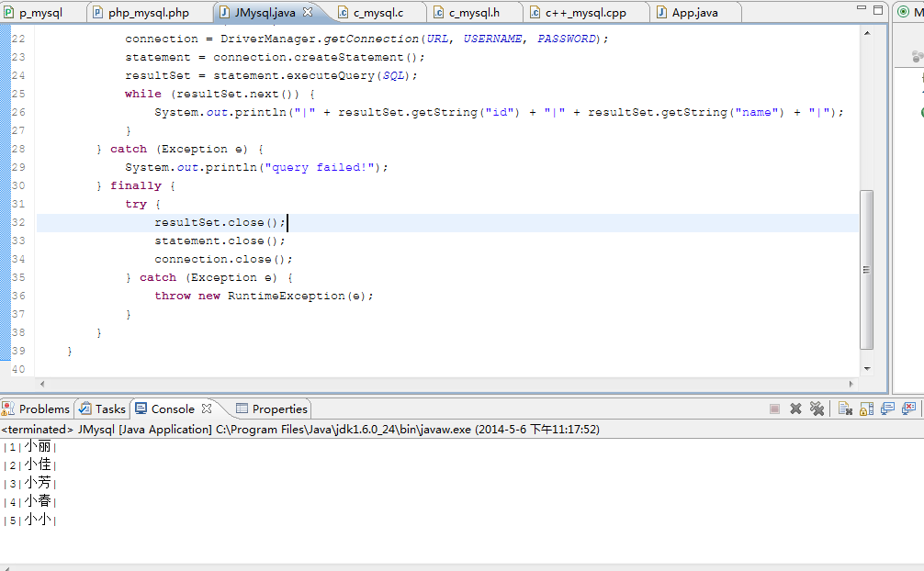Click the Console view icon
This screenshot has height=571, width=924.
point(141,409)
